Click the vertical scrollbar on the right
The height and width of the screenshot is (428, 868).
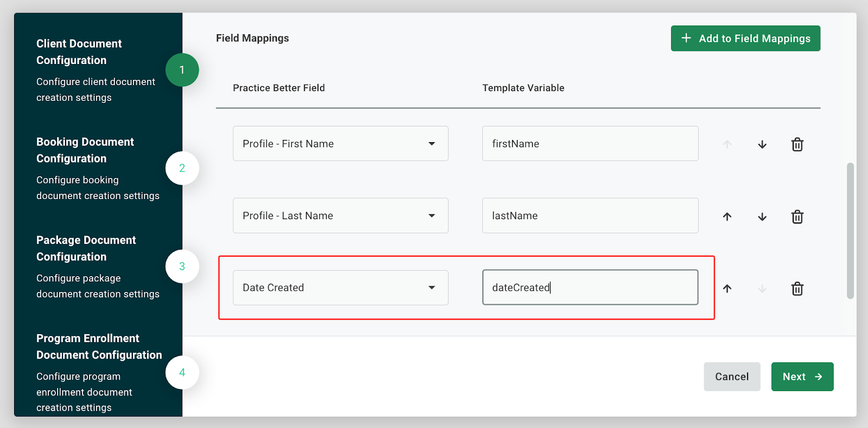[x=850, y=231]
